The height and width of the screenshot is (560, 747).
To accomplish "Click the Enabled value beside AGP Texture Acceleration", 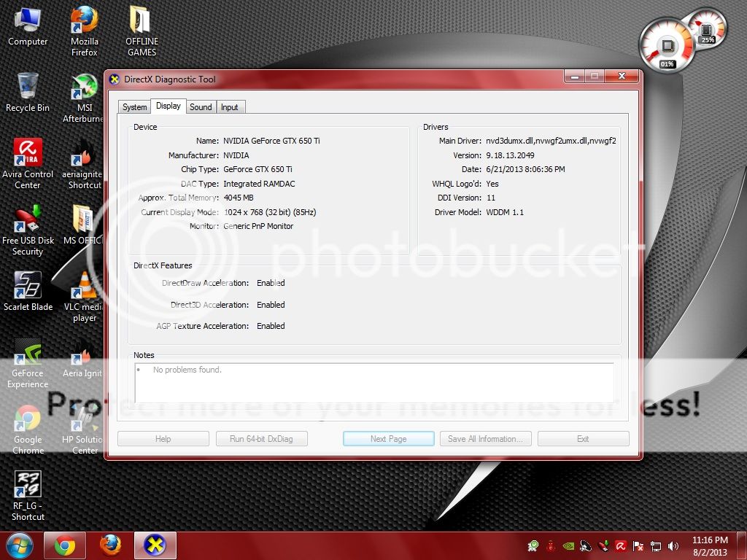I will tap(271, 326).
